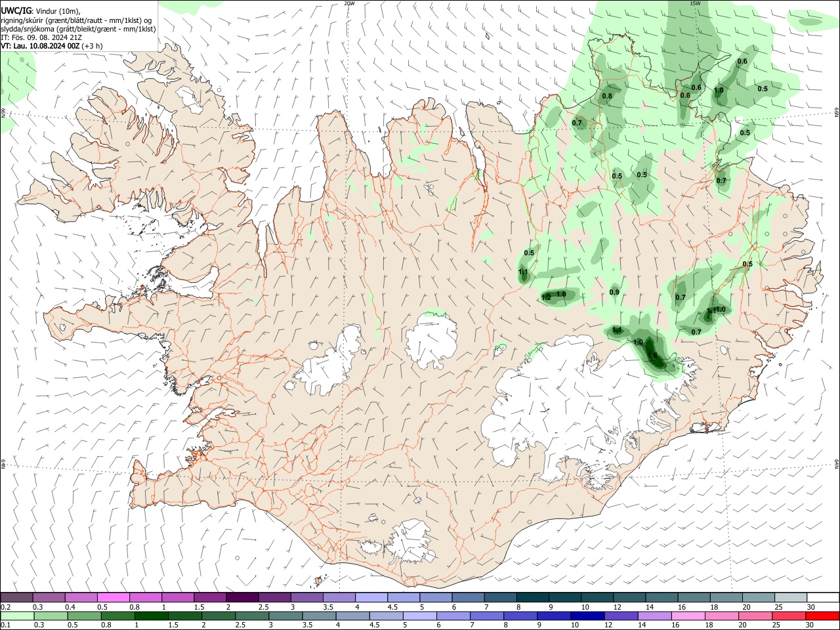Click the 1.6 precipitation value on map
Screen dimensions: 840x630
point(653,356)
